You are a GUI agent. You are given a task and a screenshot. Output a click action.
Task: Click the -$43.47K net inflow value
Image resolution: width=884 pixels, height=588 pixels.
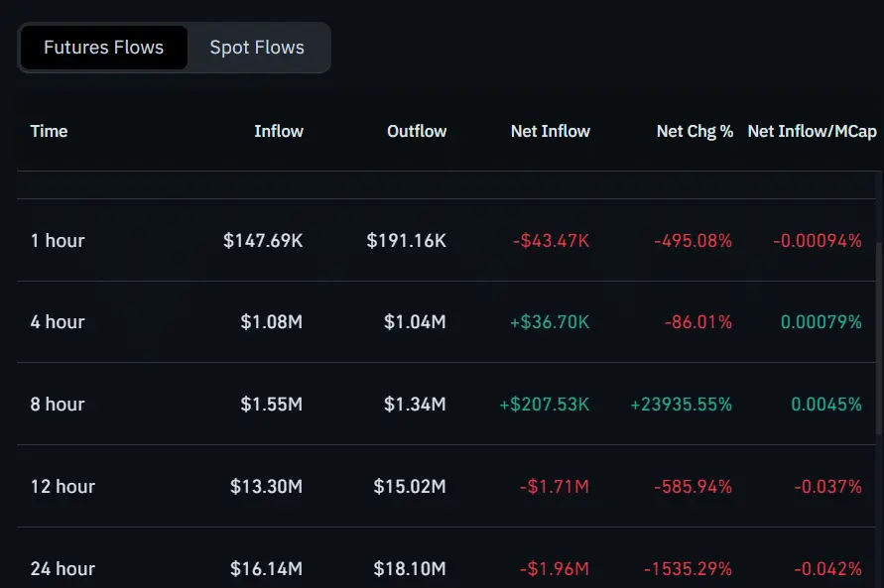coord(550,240)
